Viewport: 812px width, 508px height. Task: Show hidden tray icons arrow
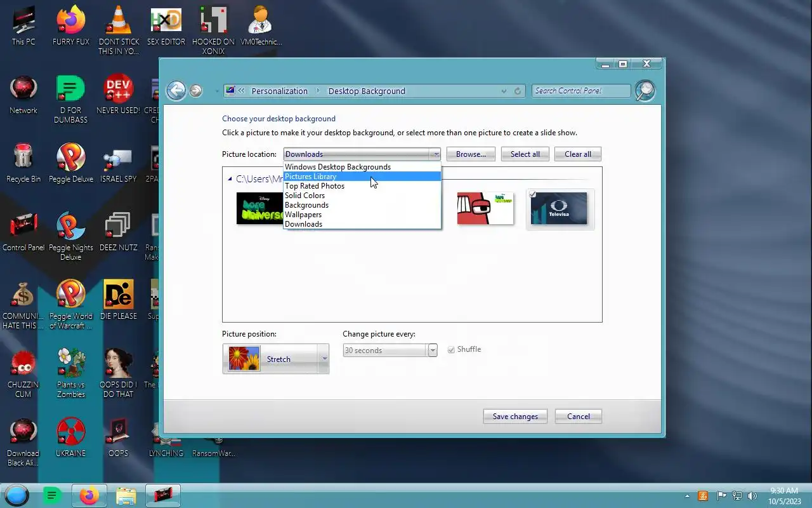[687, 496]
